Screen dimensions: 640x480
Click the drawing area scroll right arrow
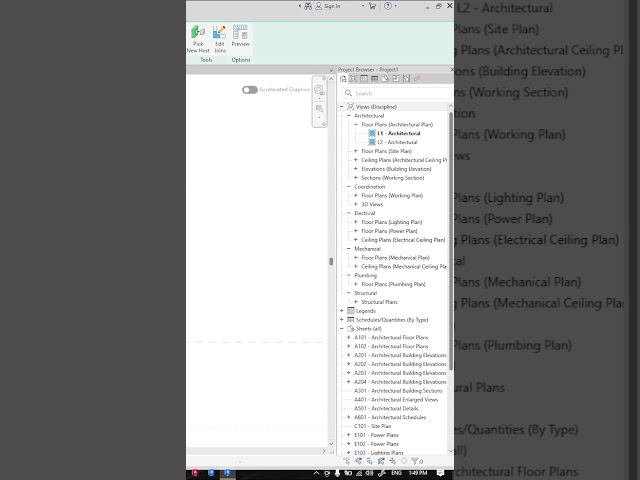[x=324, y=451]
